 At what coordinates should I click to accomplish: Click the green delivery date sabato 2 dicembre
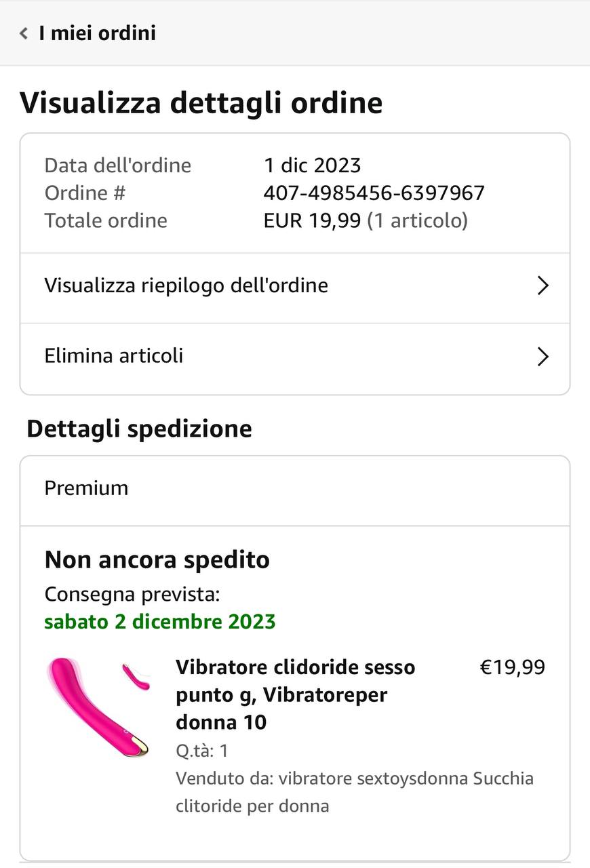(x=160, y=622)
